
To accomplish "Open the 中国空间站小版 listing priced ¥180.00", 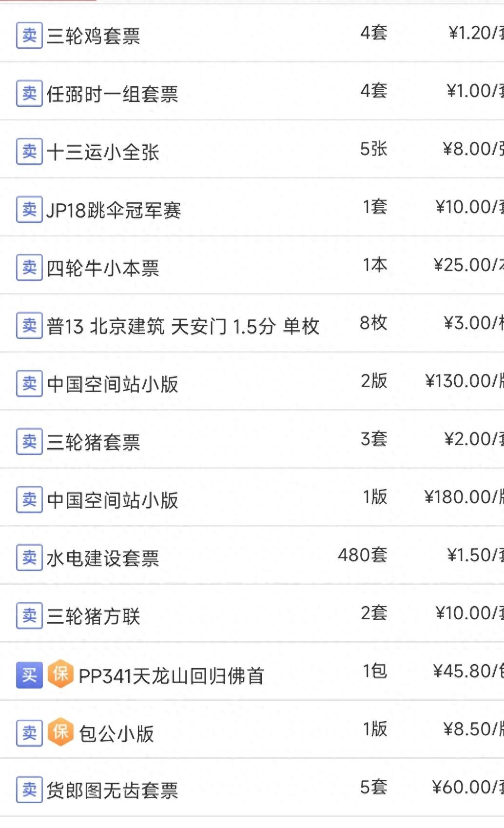I will point(113,500).
